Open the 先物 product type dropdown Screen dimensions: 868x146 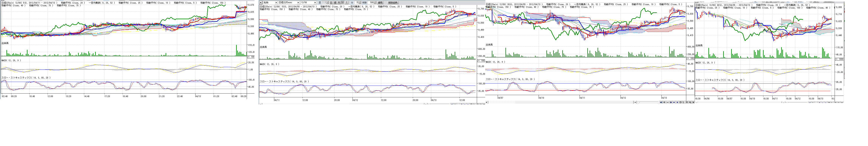(276, 3)
